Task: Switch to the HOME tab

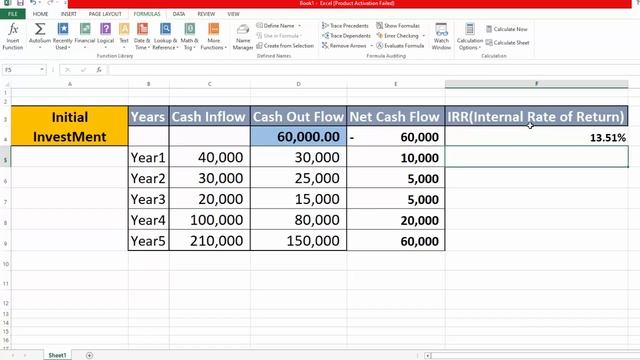Action: [40, 14]
